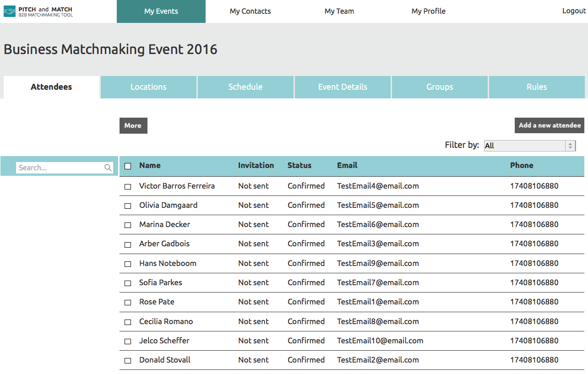Screen dimensions: 588x374
Task: Click the Invitation column header
Action: pos(256,165)
